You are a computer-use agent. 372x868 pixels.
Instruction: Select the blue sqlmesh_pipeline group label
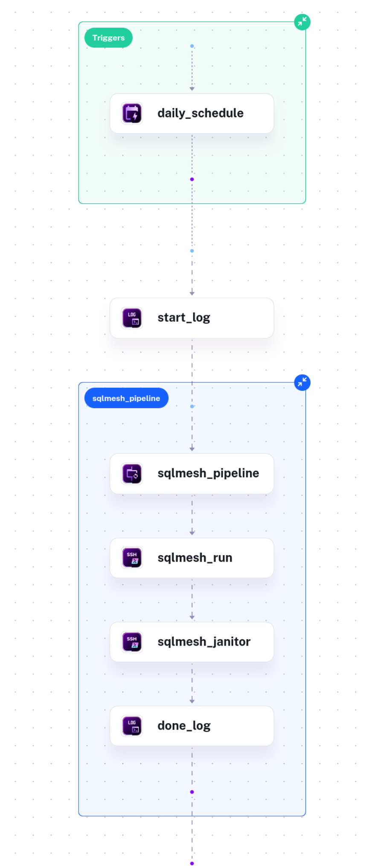click(126, 398)
